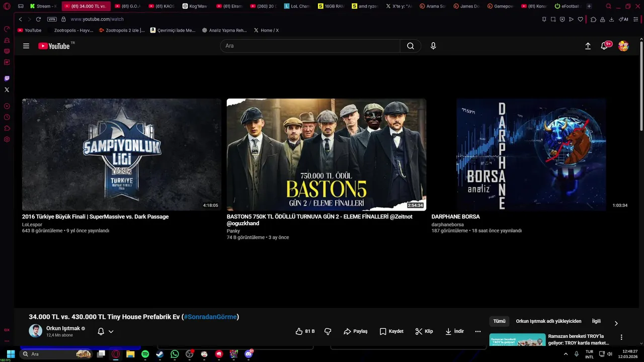Open browser downloads arrow icon

tap(611, 19)
